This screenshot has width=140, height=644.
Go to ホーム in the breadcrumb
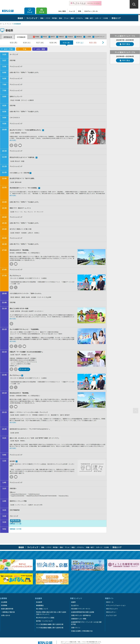pyautogui.click(x=2, y=24)
